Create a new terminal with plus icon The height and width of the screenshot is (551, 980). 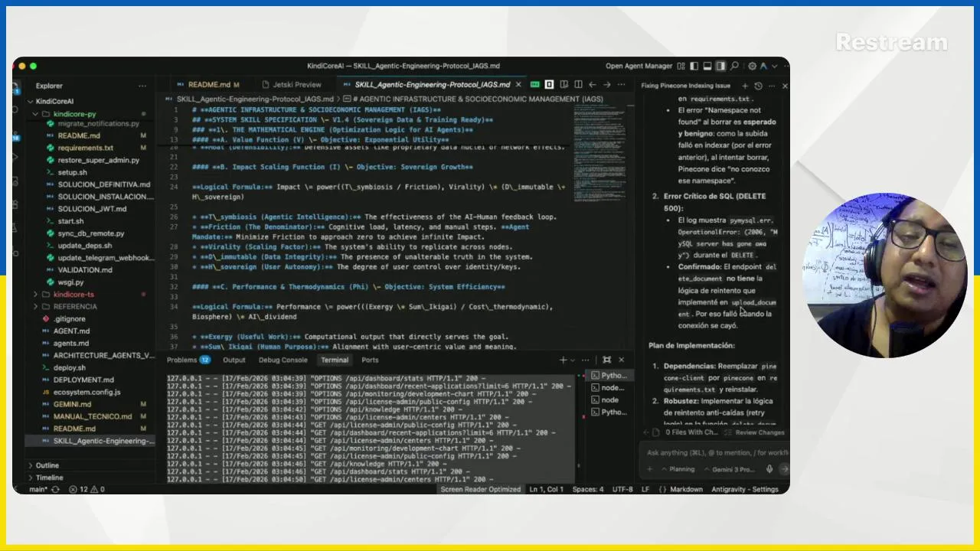[563, 360]
